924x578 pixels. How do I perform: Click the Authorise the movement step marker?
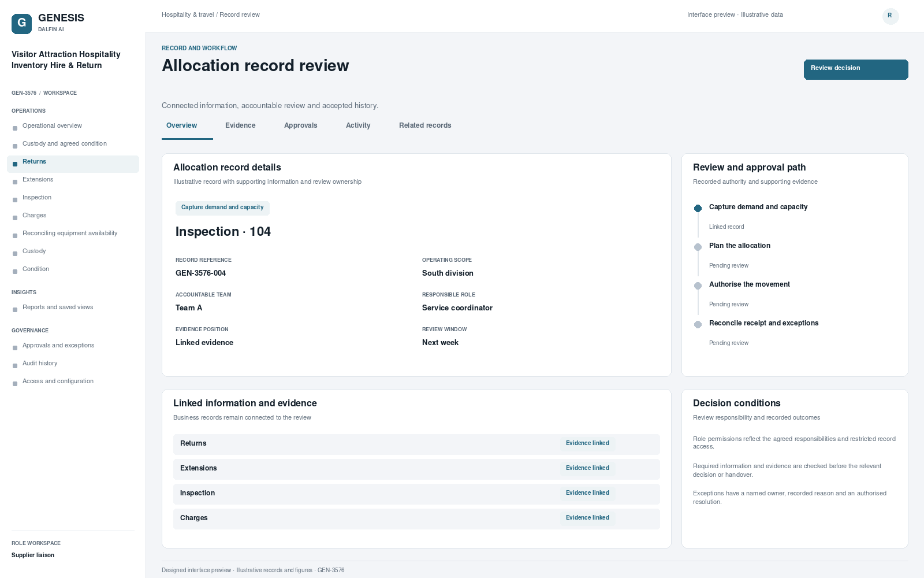click(x=698, y=286)
